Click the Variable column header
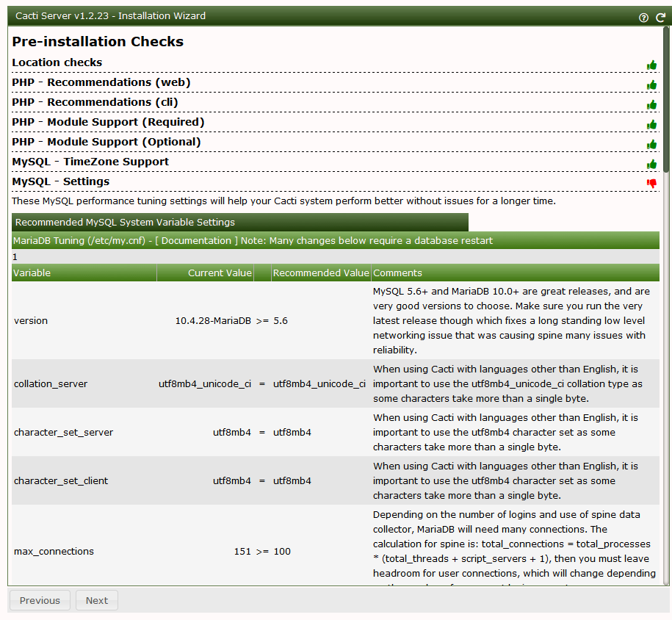672x620 pixels. point(84,273)
